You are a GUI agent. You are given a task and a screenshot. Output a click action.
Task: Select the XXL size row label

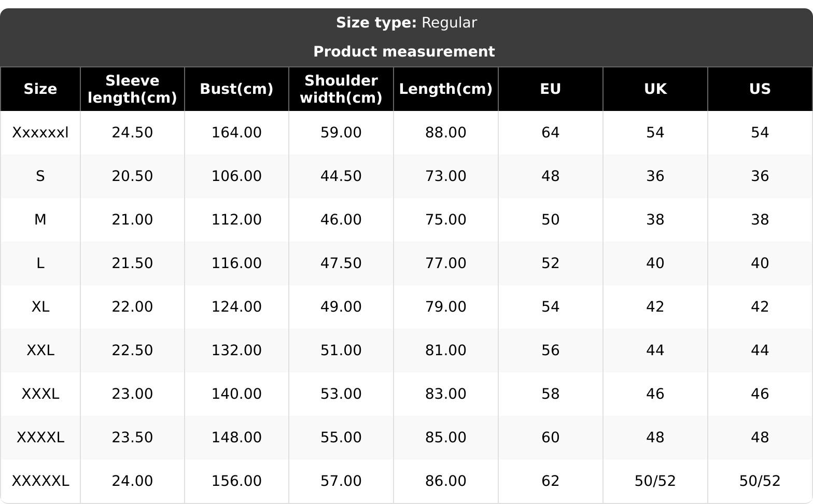point(40,351)
